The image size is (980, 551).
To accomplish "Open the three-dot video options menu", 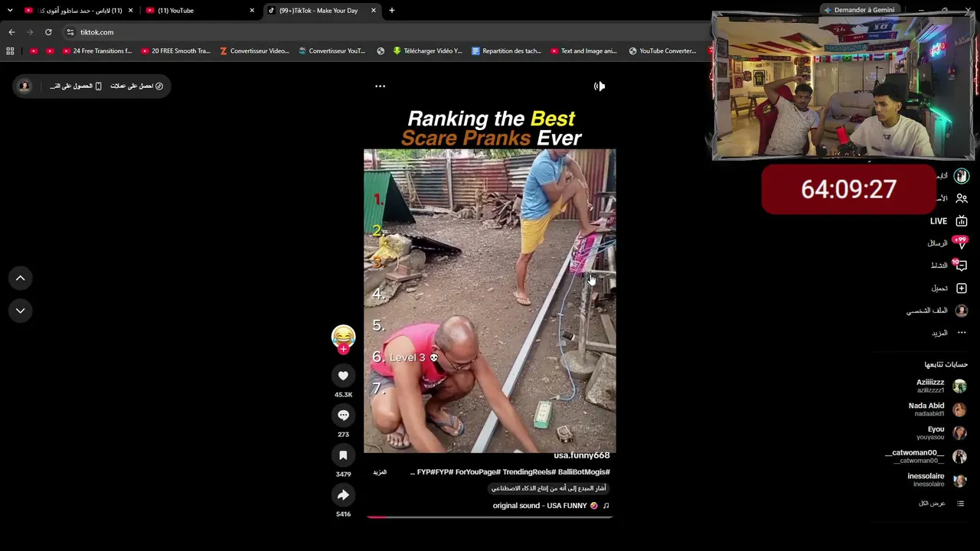I will click(x=380, y=86).
